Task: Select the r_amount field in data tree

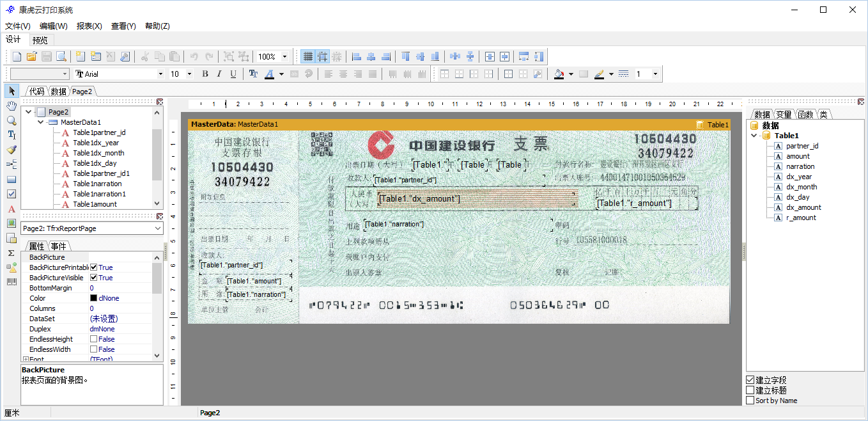Action: coord(801,218)
